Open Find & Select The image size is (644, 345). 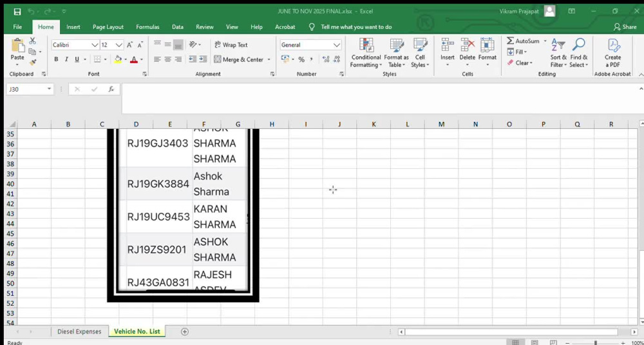[x=579, y=53]
